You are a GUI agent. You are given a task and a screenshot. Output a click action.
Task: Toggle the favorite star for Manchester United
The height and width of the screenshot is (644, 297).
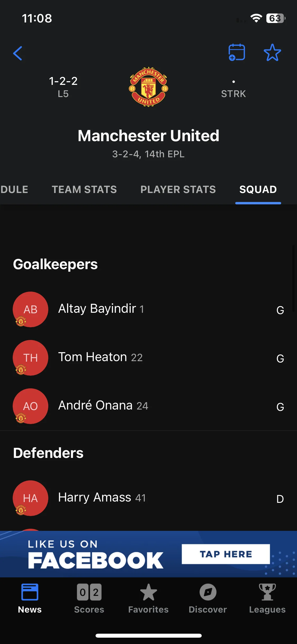click(x=272, y=52)
